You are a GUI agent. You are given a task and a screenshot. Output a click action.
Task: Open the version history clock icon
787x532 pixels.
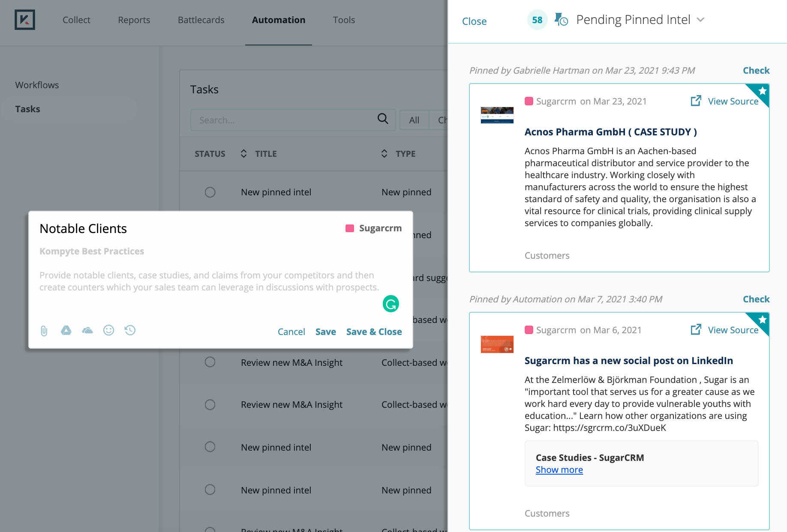tap(130, 330)
